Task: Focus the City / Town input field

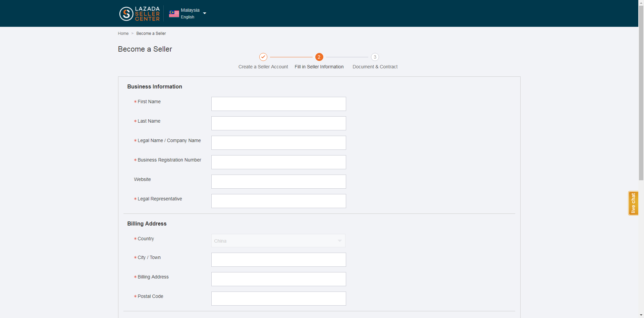Action: (x=279, y=260)
